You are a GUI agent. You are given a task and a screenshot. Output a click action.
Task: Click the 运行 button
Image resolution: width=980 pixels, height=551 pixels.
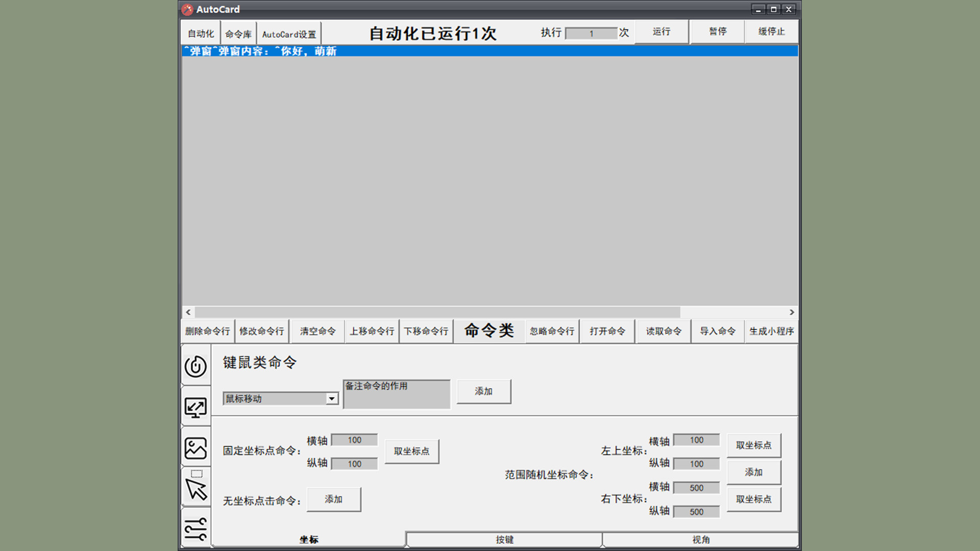click(661, 32)
